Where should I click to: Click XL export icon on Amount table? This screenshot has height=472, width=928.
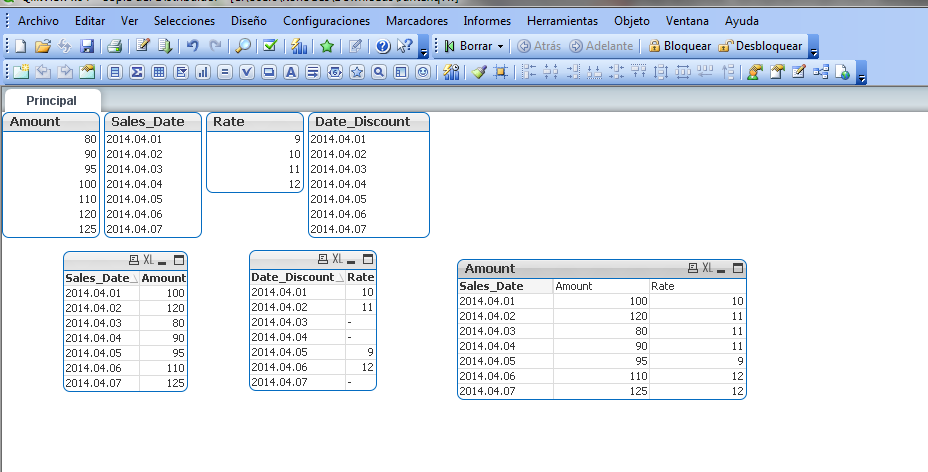pos(707,268)
